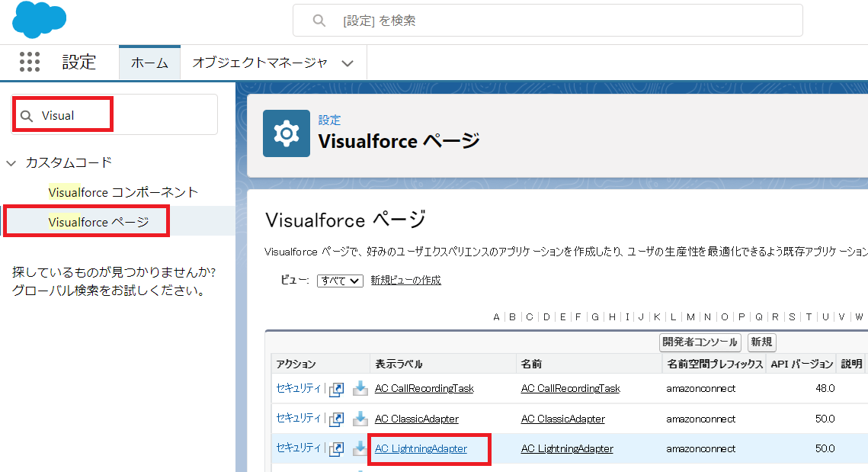Open AC ClassicAdapter in 表示ラベル column
Screen dimensions: 868x472
(x=416, y=419)
